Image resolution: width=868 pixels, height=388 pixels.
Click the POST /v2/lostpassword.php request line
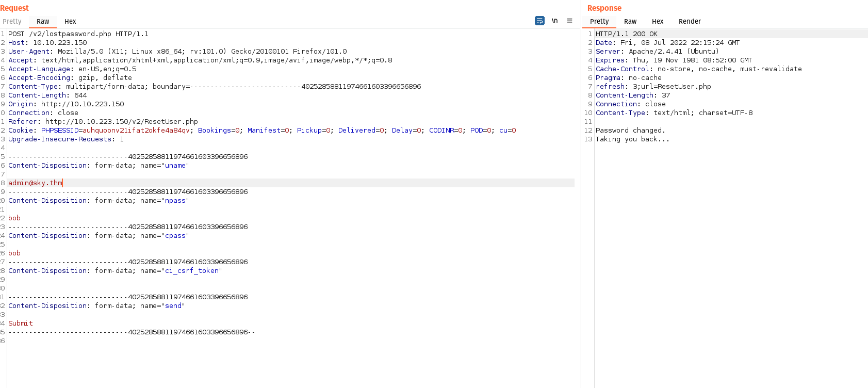pyautogui.click(x=78, y=34)
